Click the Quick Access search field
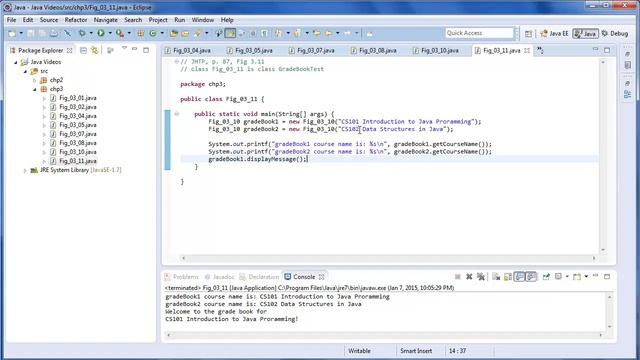This screenshot has height=360, width=640. pyautogui.click(x=479, y=33)
